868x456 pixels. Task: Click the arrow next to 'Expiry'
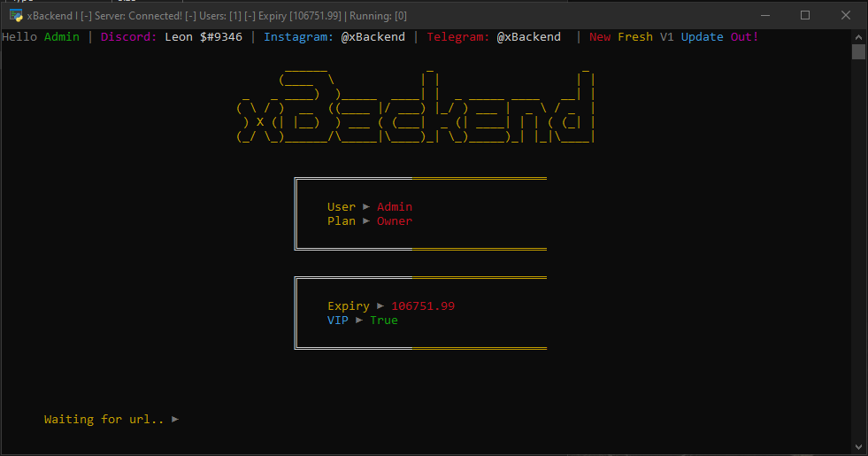click(380, 305)
